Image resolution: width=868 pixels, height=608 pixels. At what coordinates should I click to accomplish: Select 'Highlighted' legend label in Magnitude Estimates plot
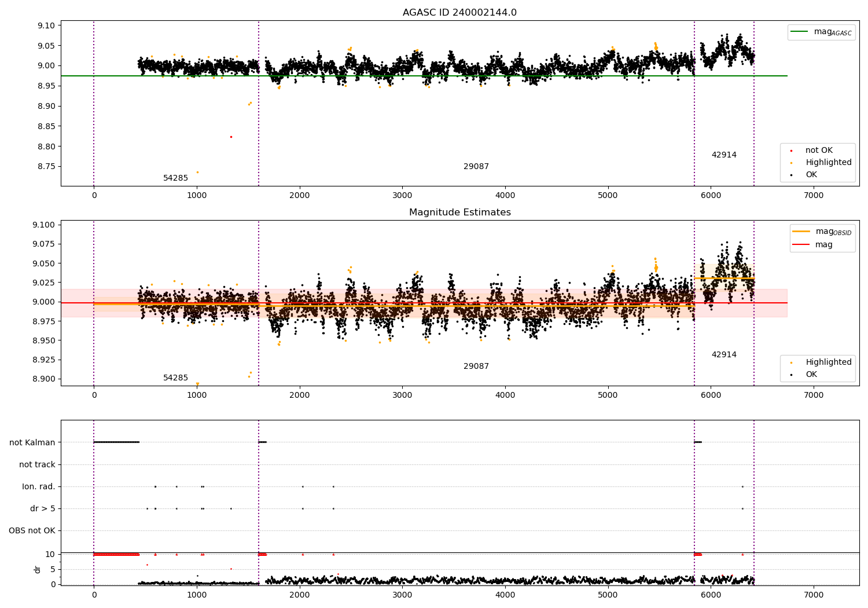pyautogui.click(x=828, y=362)
